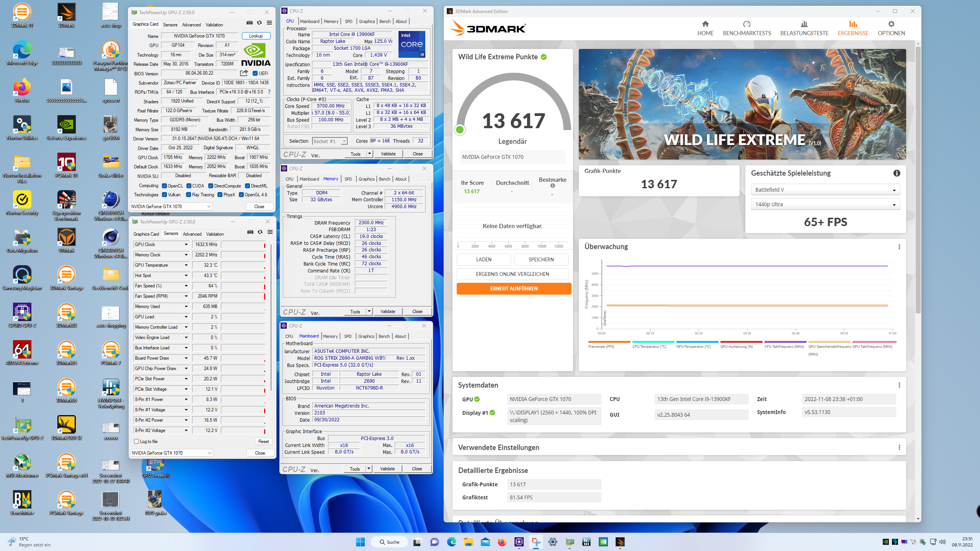
Task: Expand the Board Power Draw sensor dropdown
Action: [186, 358]
